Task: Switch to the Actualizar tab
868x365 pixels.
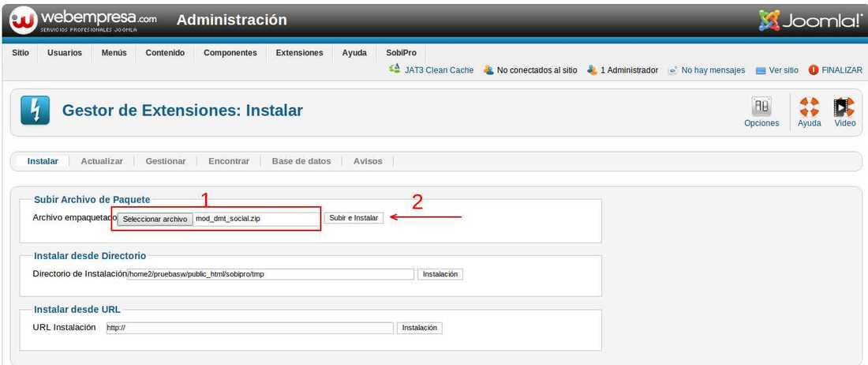Action: point(102,161)
